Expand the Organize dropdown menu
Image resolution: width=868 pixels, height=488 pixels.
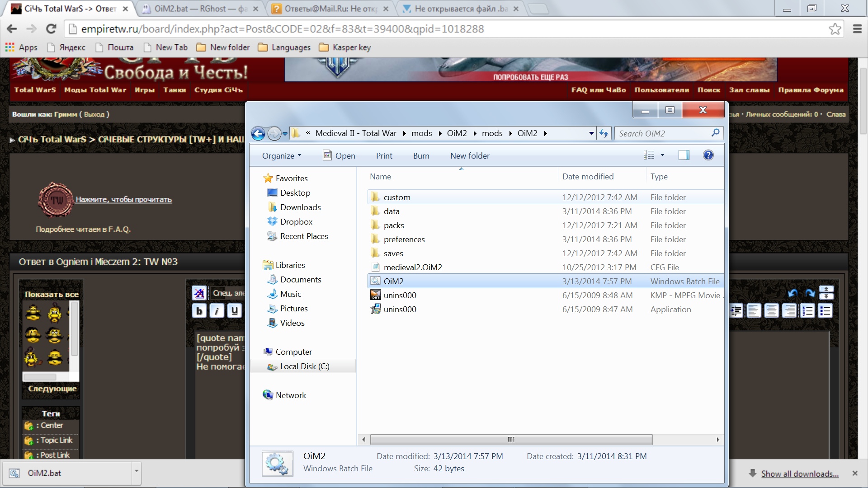point(282,155)
